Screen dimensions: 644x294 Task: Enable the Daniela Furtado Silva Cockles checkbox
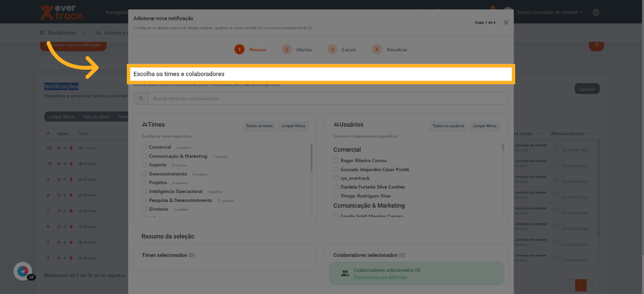tap(336, 187)
